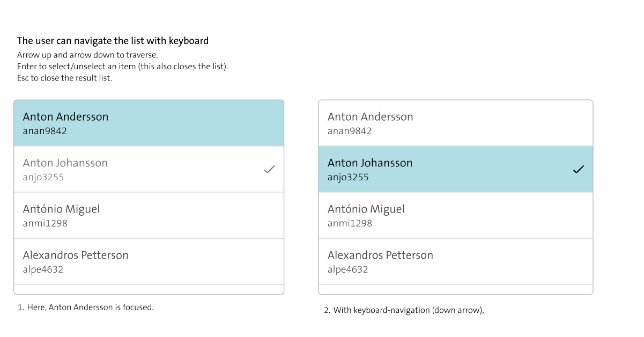The height and width of the screenshot is (337, 644).
Task: Click username anjo3255 in the right list
Action: [x=348, y=177]
